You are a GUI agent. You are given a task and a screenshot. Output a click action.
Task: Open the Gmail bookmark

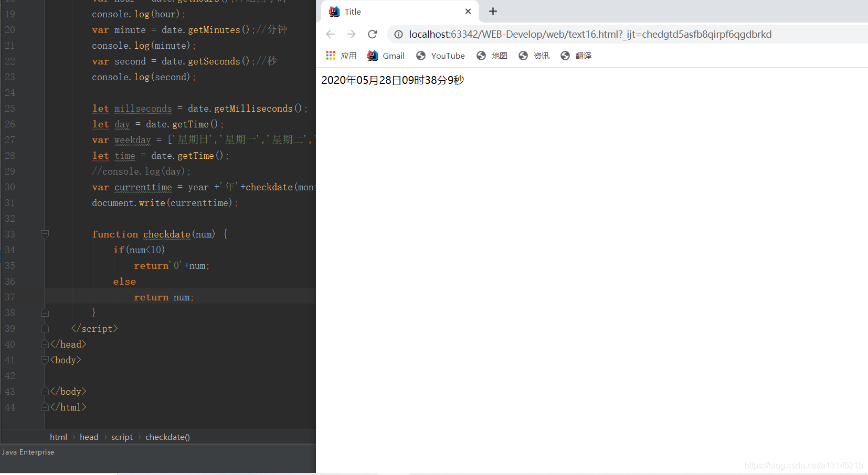[386, 56]
